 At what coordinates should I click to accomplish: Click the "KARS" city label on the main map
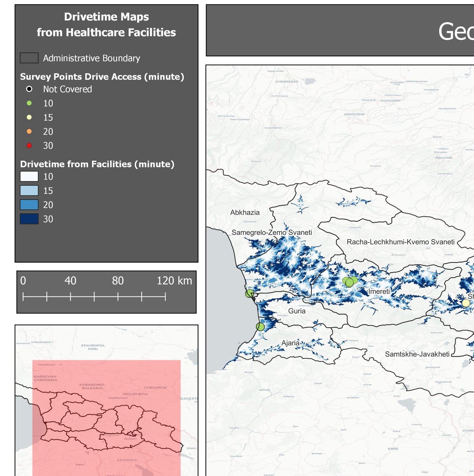tap(393, 449)
